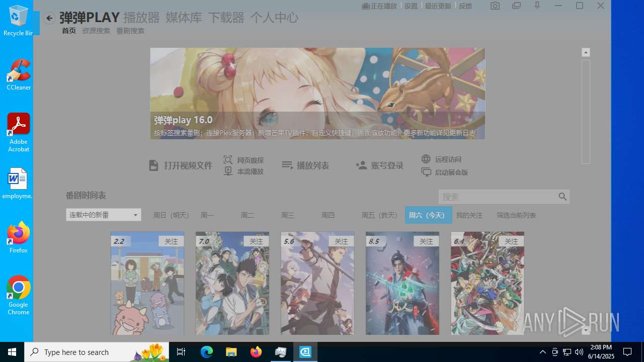Open the Windows Start menu
This screenshot has width=644, height=362.
pyautogui.click(x=12, y=352)
